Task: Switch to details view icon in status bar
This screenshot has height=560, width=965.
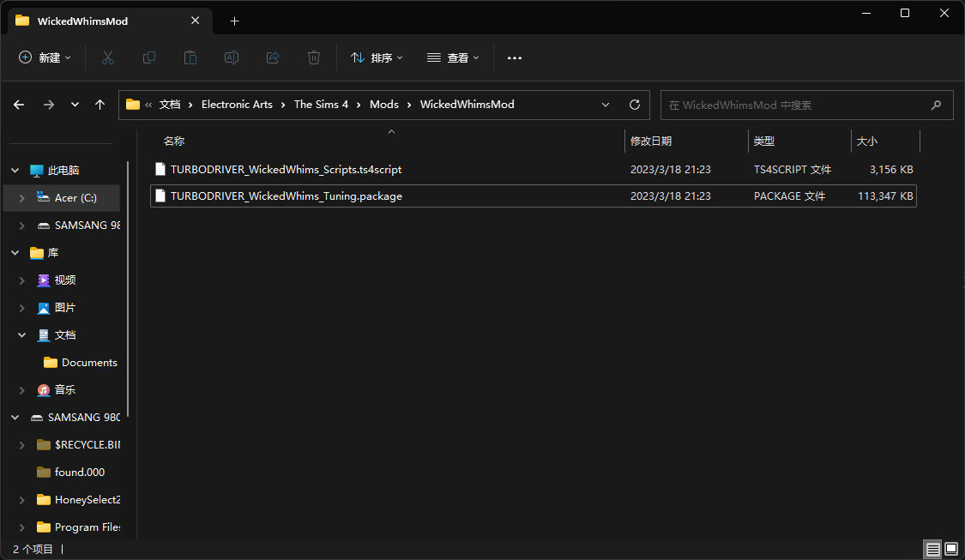Action: coord(933,549)
